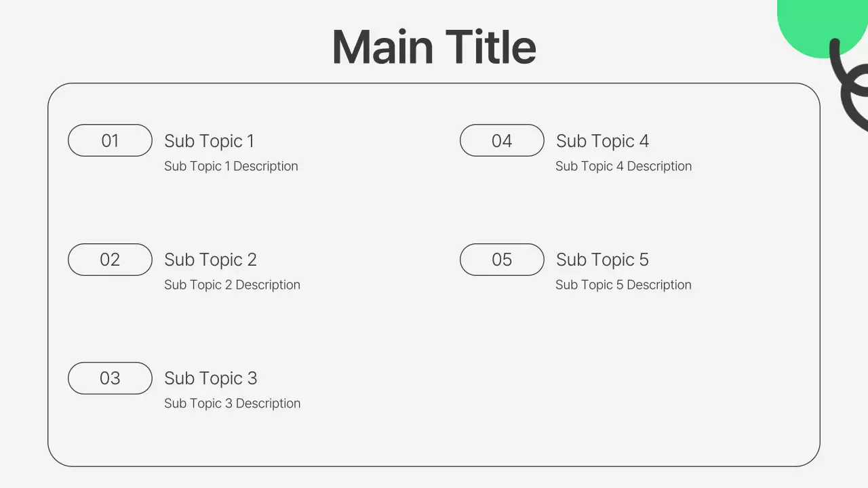Click the 03 pill shape
The image size is (868, 488).
[110, 378]
